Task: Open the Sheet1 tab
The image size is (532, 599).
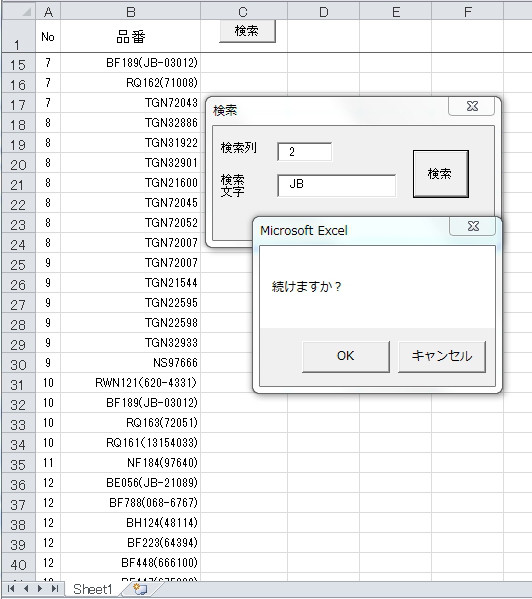Action: (x=92, y=589)
